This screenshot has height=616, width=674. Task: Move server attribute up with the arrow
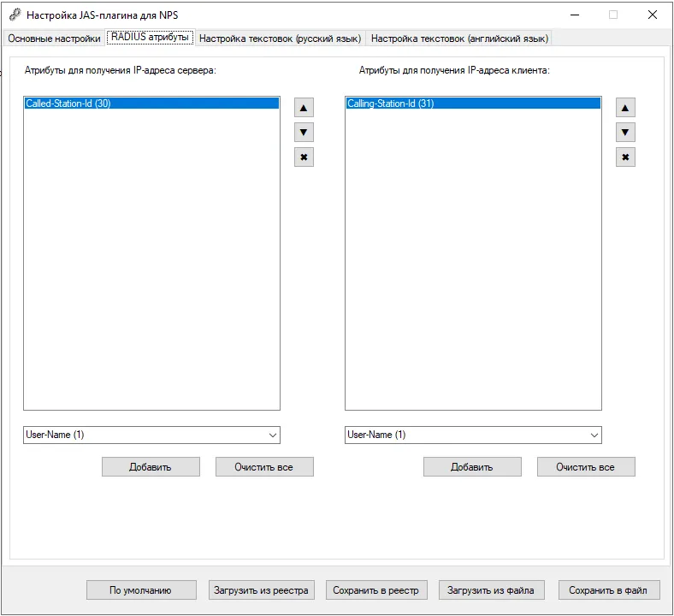click(304, 108)
